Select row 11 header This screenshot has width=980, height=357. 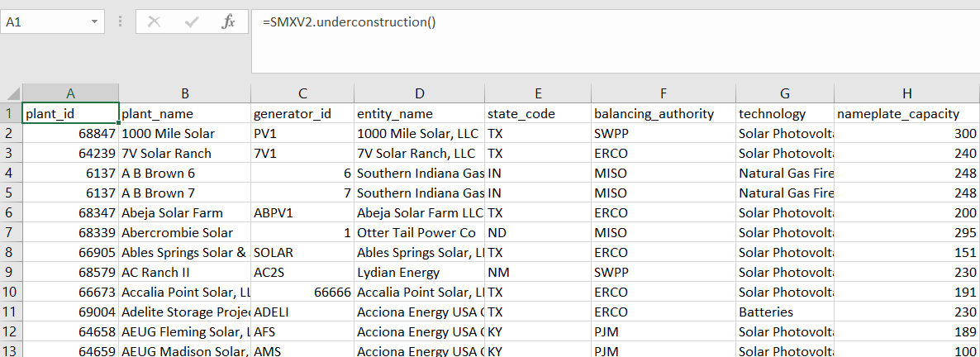pos(12,312)
